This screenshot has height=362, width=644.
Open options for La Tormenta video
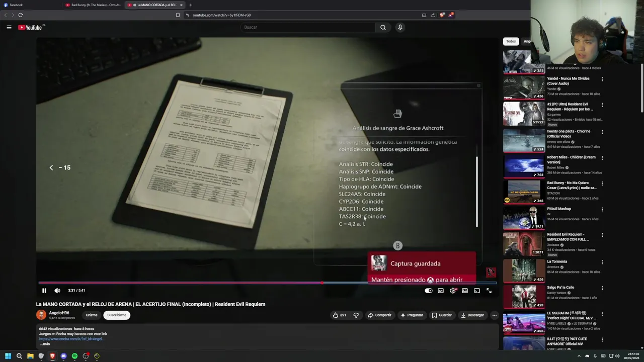tap(602, 262)
